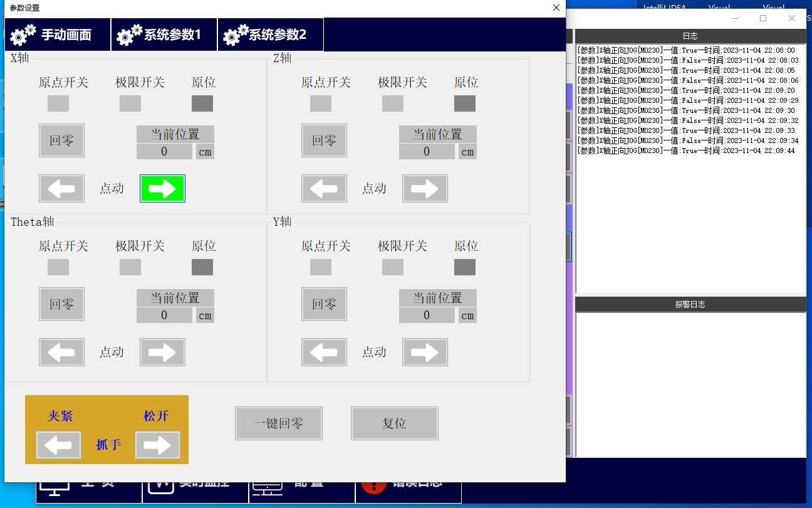
Task: Click the Theta轴 当前位置 value field
Action: point(164,315)
